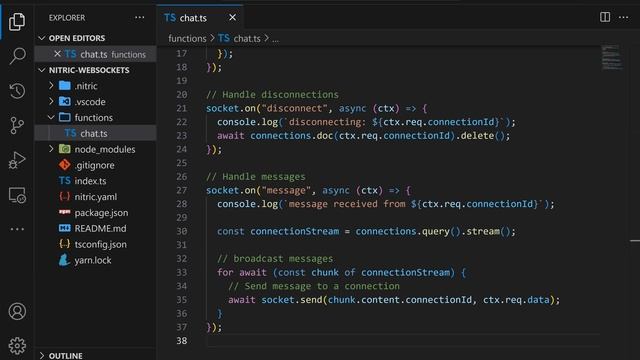The image size is (640, 360).
Task: Click the "disconnect" string on line 21
Action: 295,108
